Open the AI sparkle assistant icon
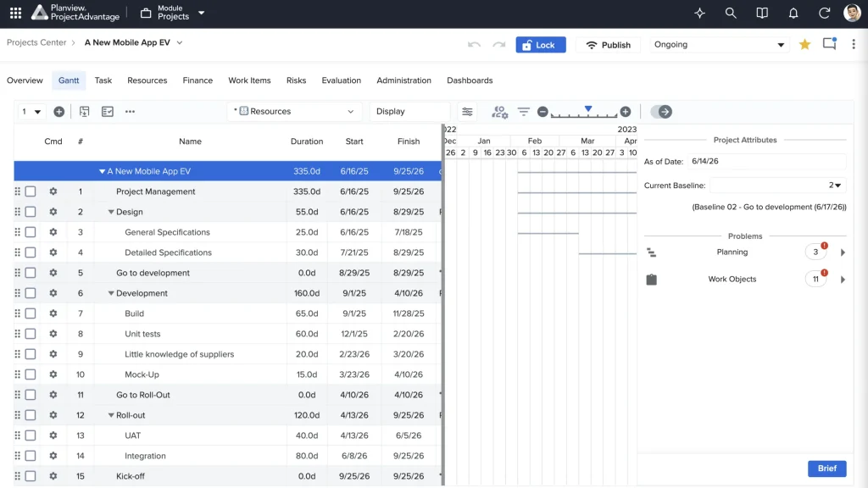The height and width of the screenshot is (488, 868). [699, 13]
